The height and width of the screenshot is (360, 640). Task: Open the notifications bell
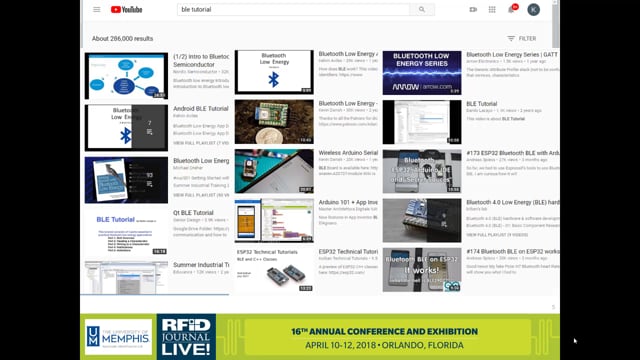[x=511, y=9]
